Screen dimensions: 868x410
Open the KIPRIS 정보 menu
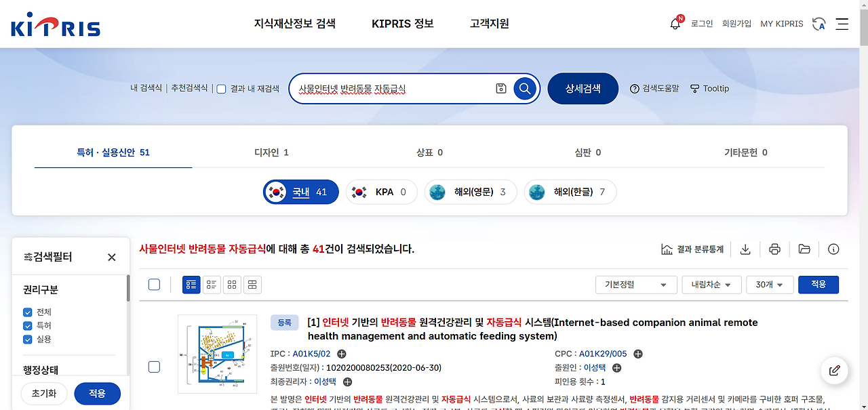pyautogui.click(x=402, y=23)
